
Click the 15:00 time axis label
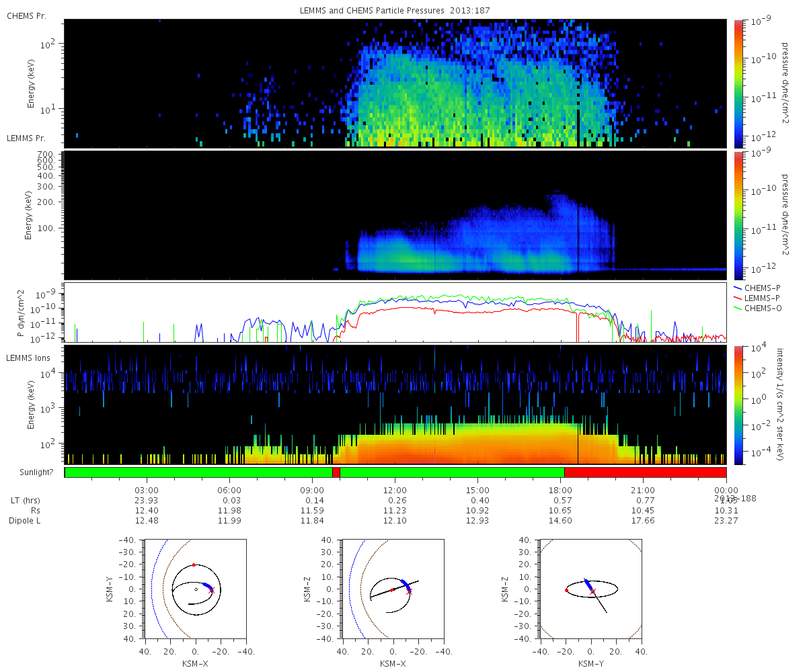coord(477,490)
